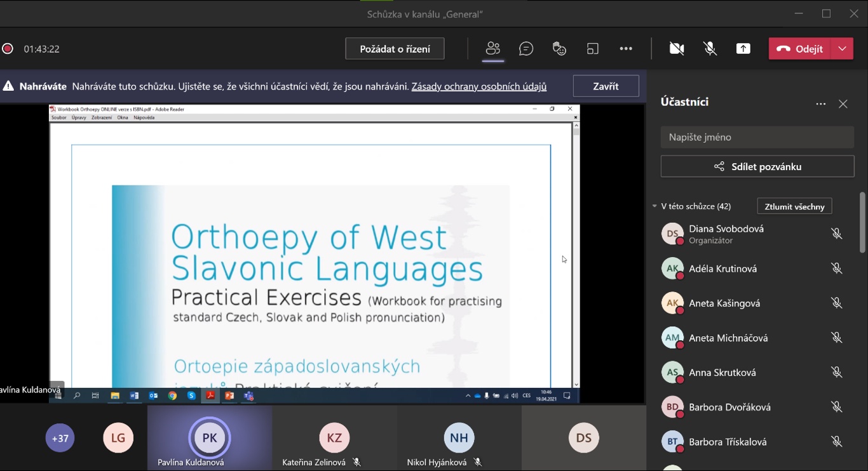Toggle Diana Svobodová's microphone icon
This screenshot has height=471, width=868.
pyautogui.click(x=837, y=234)
